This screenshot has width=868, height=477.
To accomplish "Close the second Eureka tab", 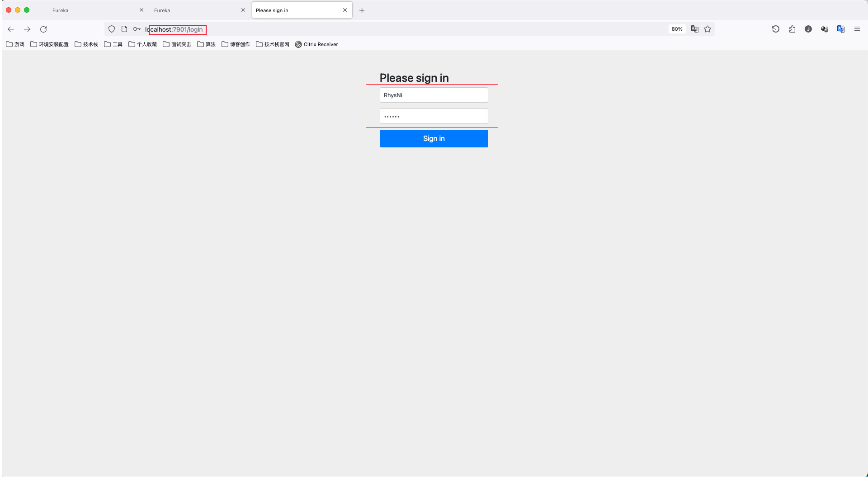I will 243,10.
